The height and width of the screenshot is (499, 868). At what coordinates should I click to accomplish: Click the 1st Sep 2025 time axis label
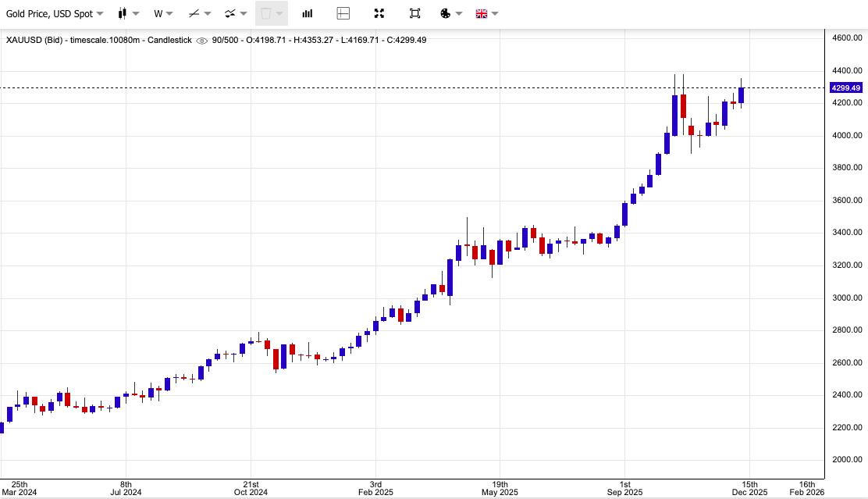click(624, 488)
